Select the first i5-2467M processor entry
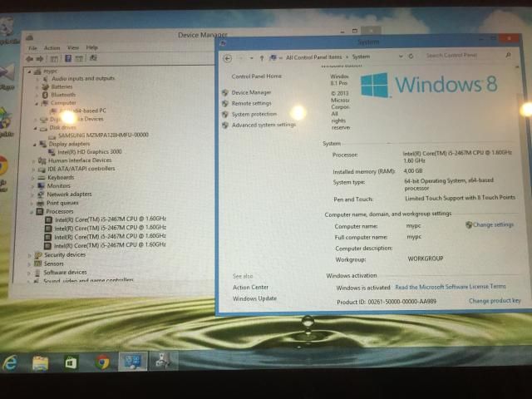This screenshot has height=399, width=532. coord(111,219)
